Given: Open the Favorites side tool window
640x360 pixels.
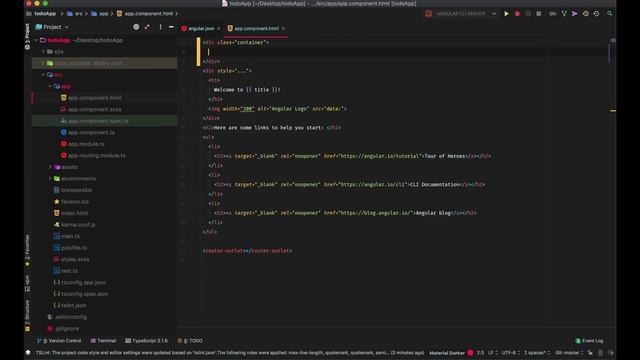Looking at the screenshot, I should click(27, 251).
